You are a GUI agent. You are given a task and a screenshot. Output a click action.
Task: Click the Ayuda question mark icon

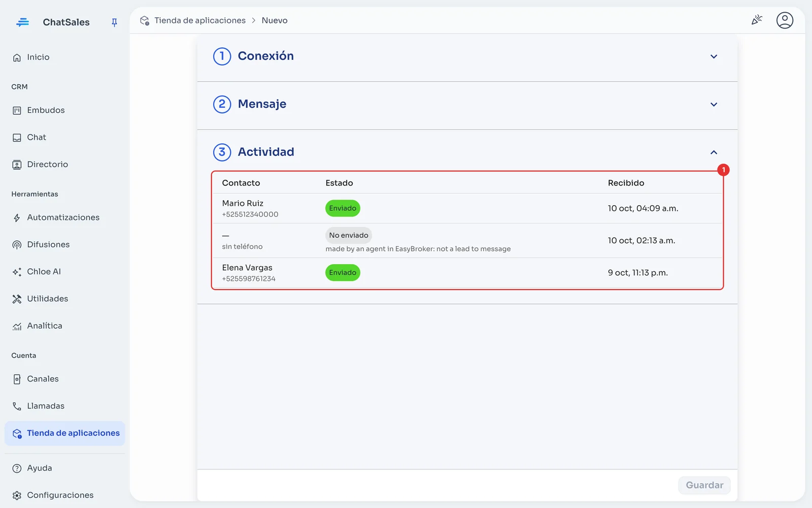(x=17, y=468)
